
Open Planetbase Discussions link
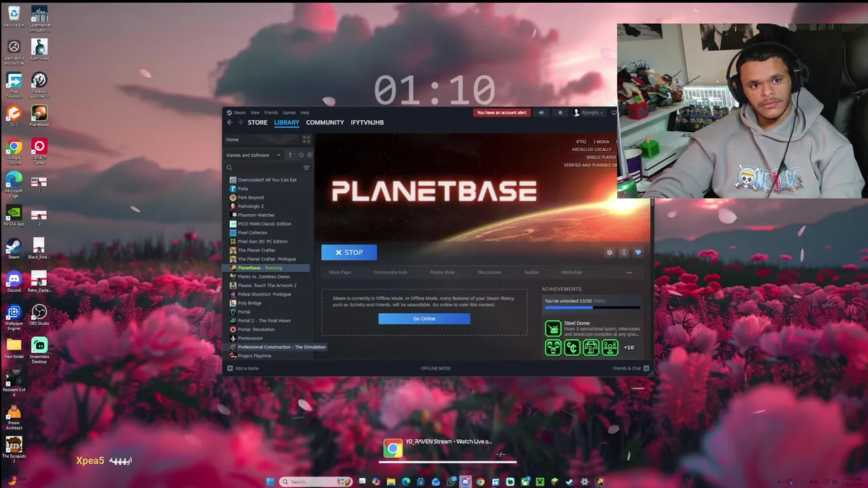click(x=490, y=272)
